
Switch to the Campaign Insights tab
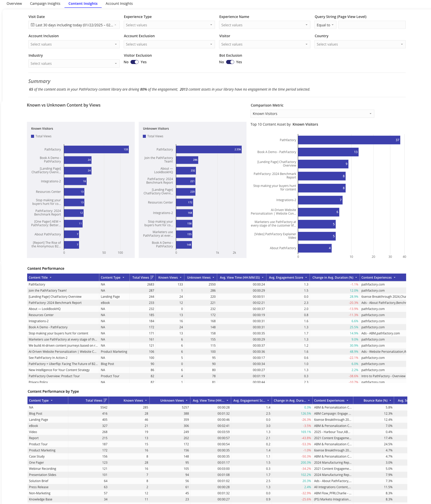[x=45, y=4]
